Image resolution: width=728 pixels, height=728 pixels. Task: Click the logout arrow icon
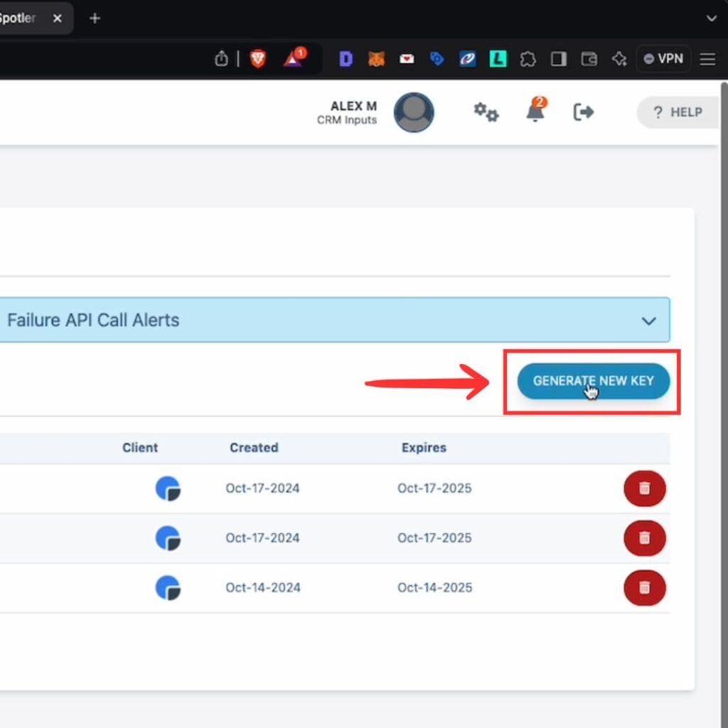pos(584,112)
